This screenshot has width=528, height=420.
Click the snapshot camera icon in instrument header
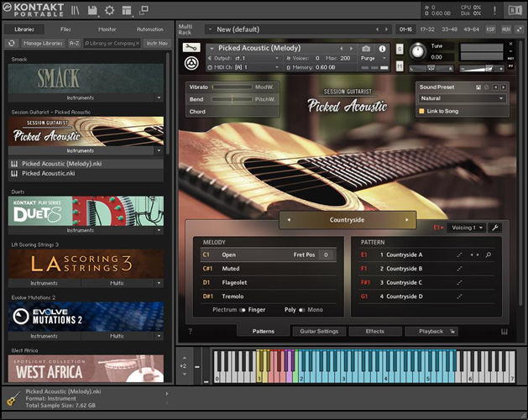point(366,49)
